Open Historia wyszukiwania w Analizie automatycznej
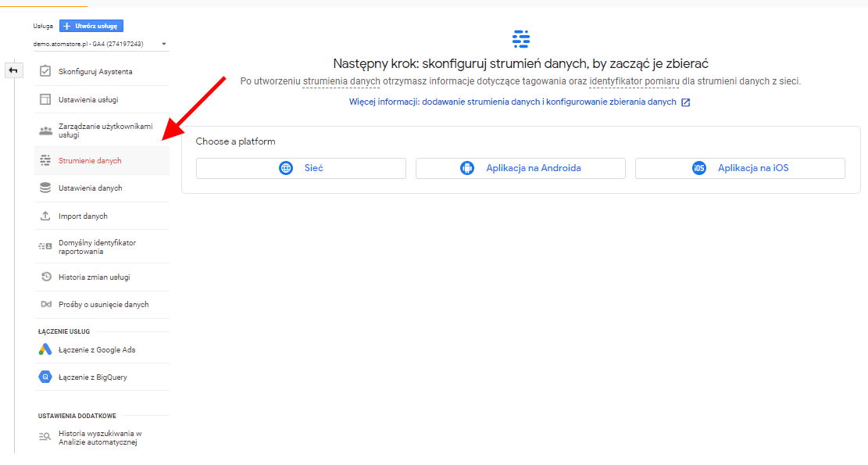Image resolution: width=868 pixels, height=465 pixels. [x=102, y=438]
